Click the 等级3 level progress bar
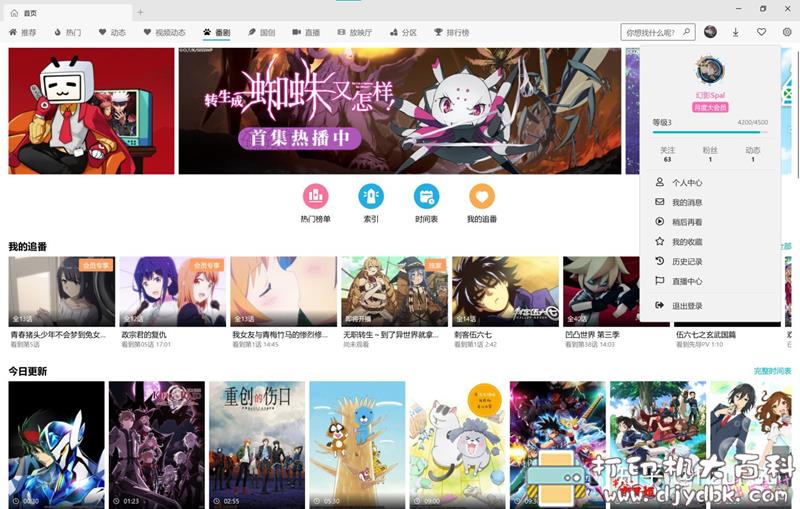800x509 pixels. [x=710, y=132]
